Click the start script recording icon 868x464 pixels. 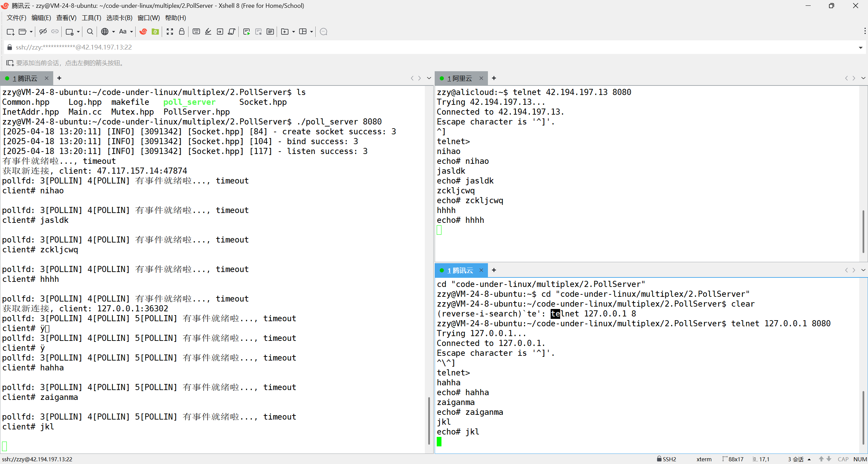(x=246, y=32)
